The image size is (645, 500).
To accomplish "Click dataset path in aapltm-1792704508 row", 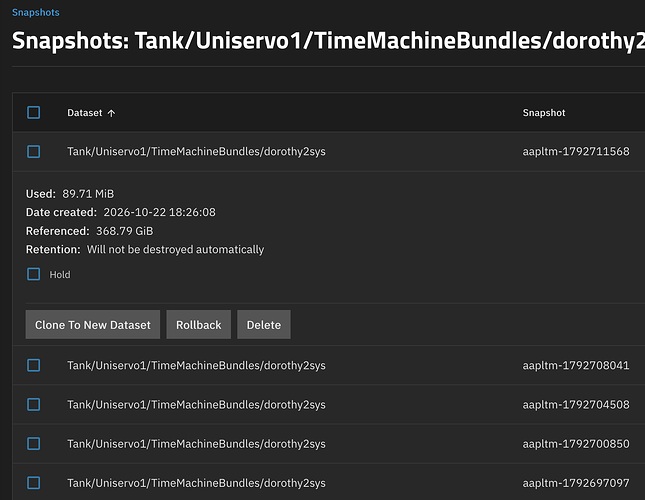I will coord(196,405).
